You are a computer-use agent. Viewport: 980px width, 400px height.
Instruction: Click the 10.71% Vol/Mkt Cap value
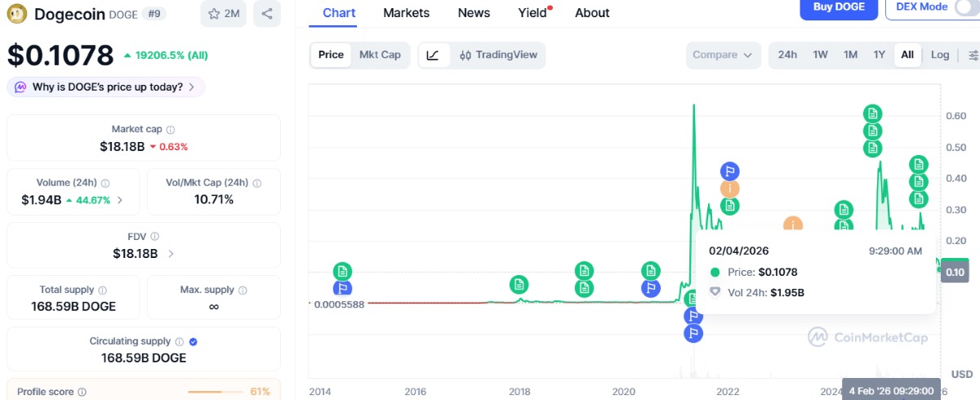coord(214,199)
